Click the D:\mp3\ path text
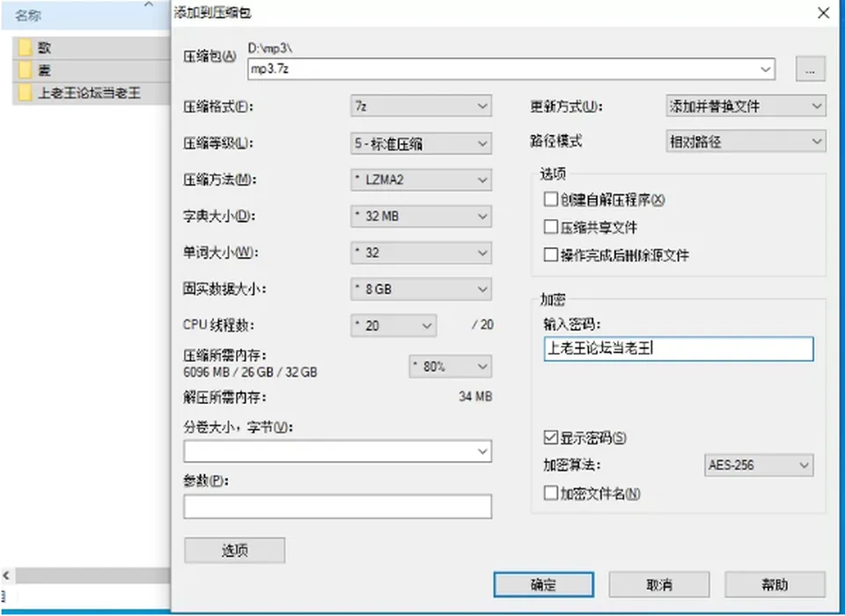This screenshot has width=845, height=616. [x=270, y=48]
